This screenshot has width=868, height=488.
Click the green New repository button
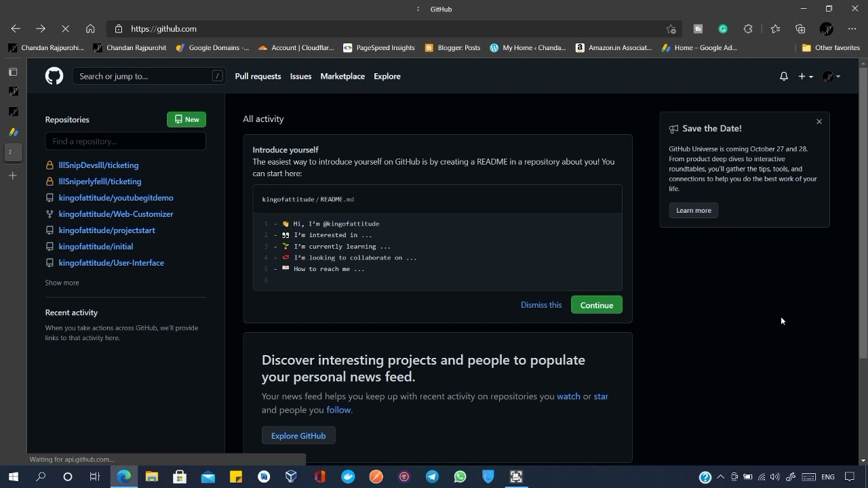(x=186, y=119)
